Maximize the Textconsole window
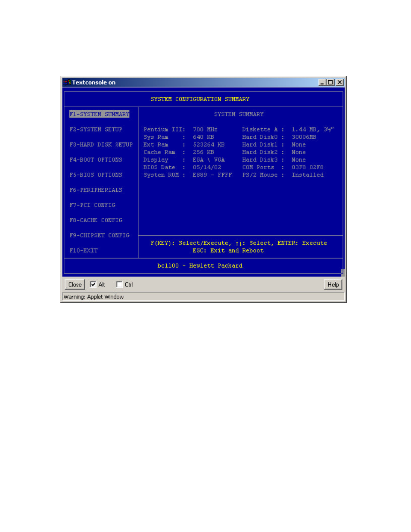 point(330,82)
